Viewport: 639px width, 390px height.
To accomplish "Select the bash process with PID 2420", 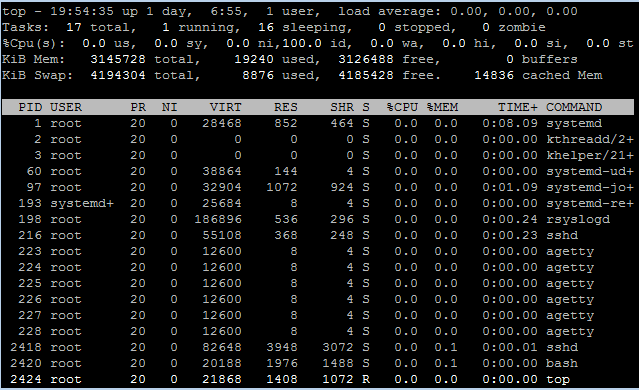I will click(x=318, y=363).
